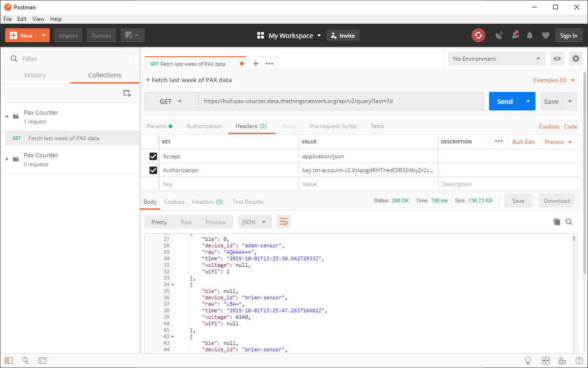The height and width of the screenshot is (368, 588).
Task: Open the Runner button
Action: click(101, 35)
